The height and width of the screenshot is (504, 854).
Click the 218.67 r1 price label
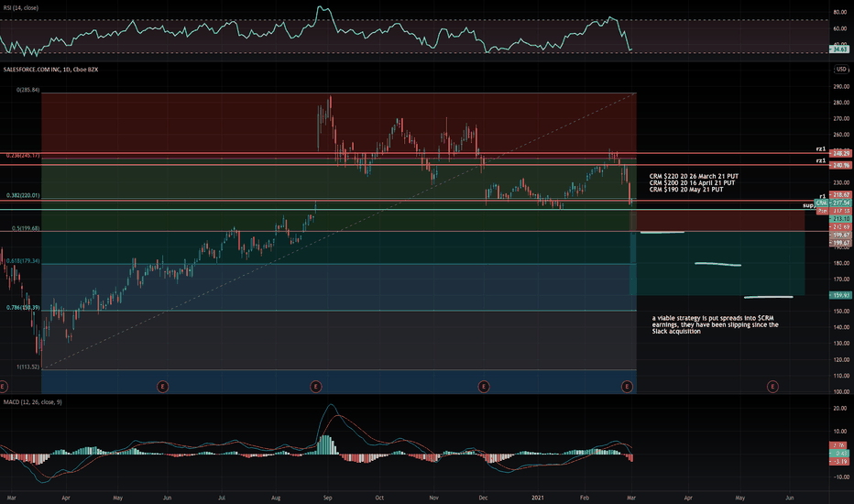840,194
